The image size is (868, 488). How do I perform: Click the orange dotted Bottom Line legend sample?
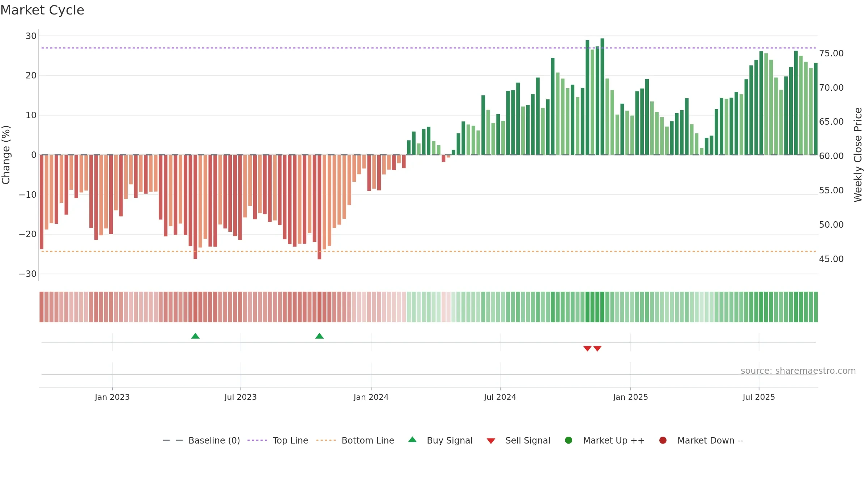326,440
